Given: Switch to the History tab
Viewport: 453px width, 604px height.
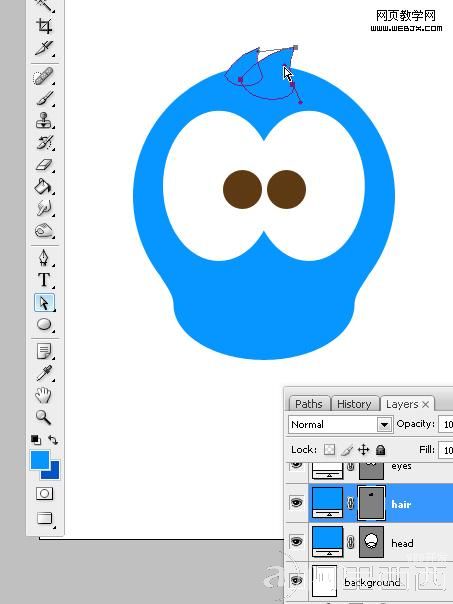Looking at the screenshot, I should pyautogui.click(x=354, y=404).
